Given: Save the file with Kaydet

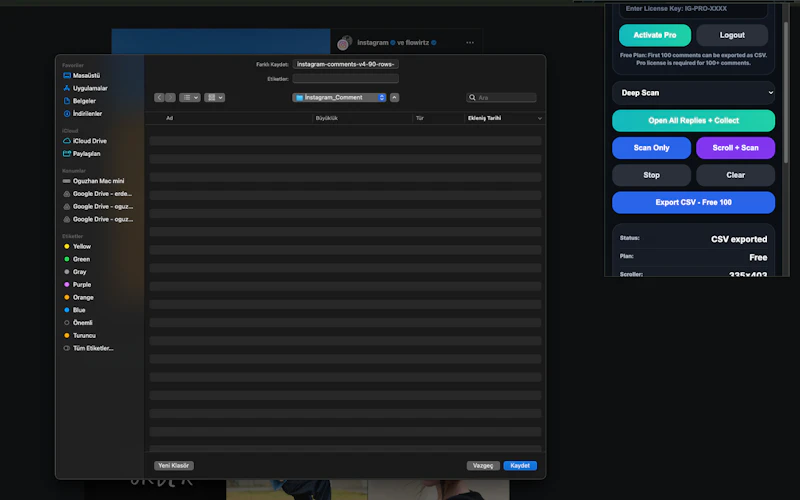Looking at the screenshot, I should tap(520, 465).
